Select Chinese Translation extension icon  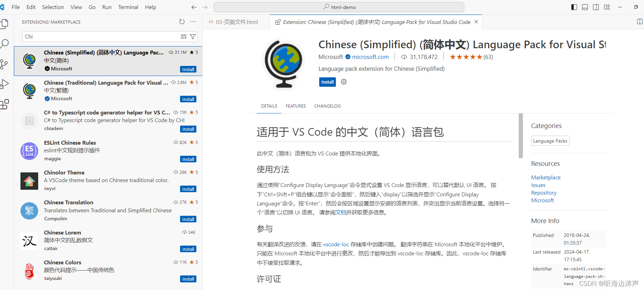tap(29, 211)
